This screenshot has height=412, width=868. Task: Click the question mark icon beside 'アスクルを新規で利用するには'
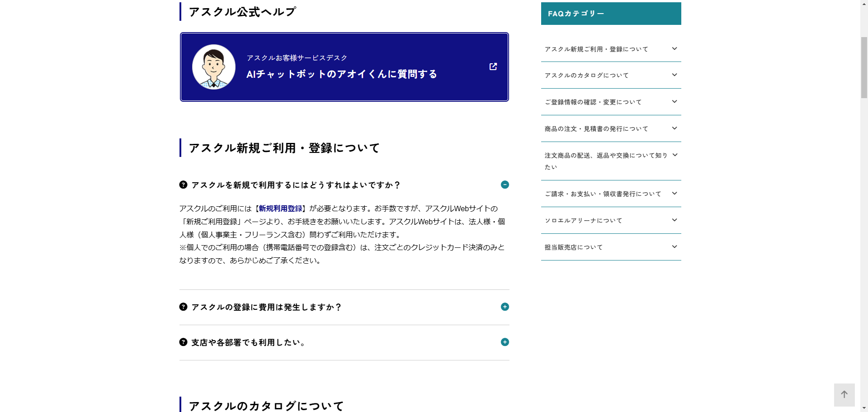(x=183, y=185)
